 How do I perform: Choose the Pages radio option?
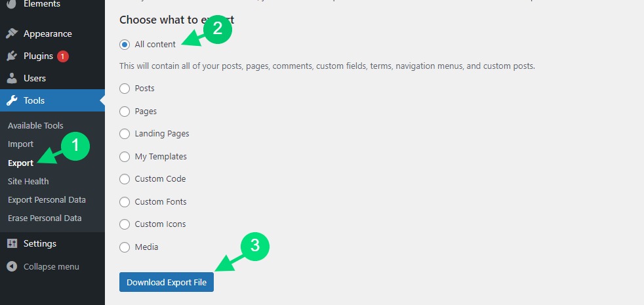[x=125, y=112]
